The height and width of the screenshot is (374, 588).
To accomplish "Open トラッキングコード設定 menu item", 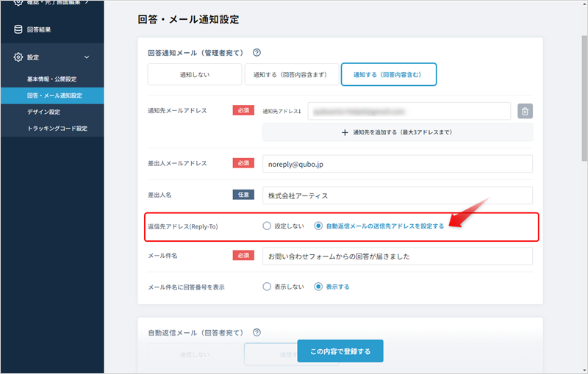I will click(x=57, y=129).
